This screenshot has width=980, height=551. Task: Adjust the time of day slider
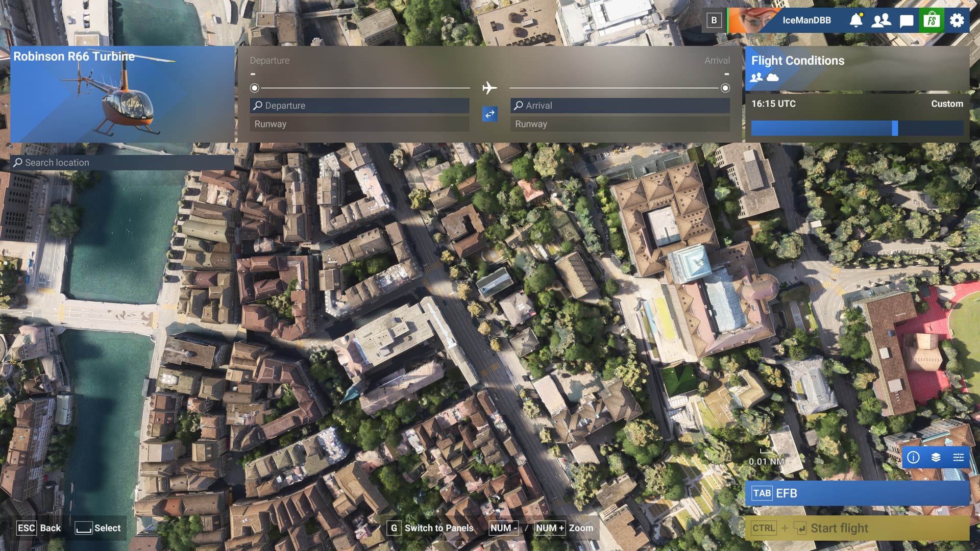(x=894, y=128)
